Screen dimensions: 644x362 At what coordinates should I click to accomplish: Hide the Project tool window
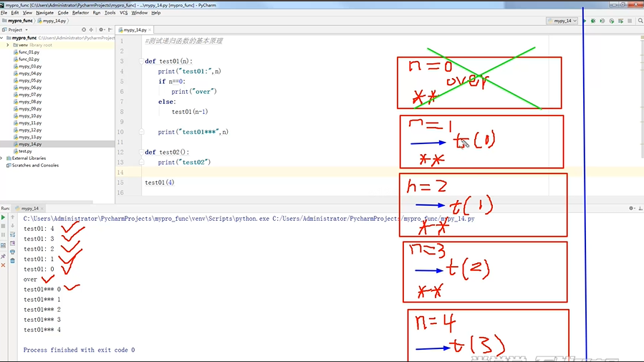pos(110,29)
